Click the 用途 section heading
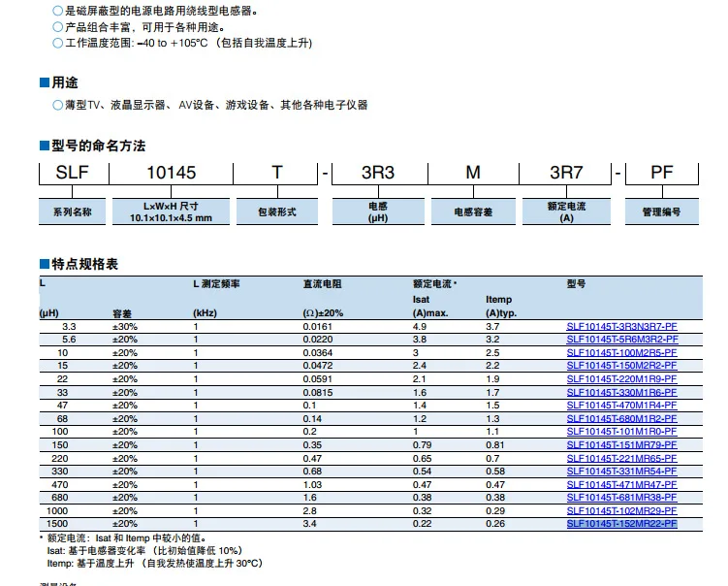The height and width of the screenshot is (586, 728). click(65, 82)
